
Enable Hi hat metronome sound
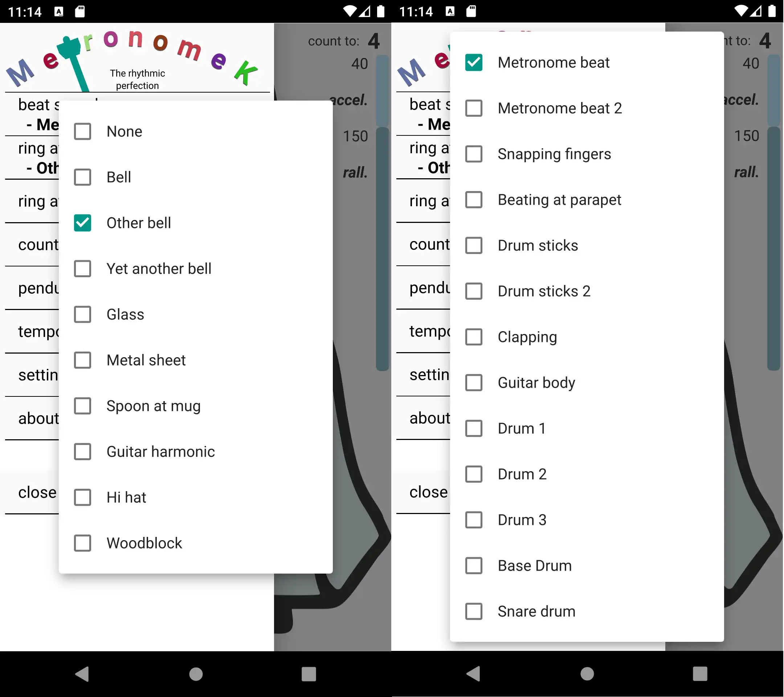pos(82,497)
